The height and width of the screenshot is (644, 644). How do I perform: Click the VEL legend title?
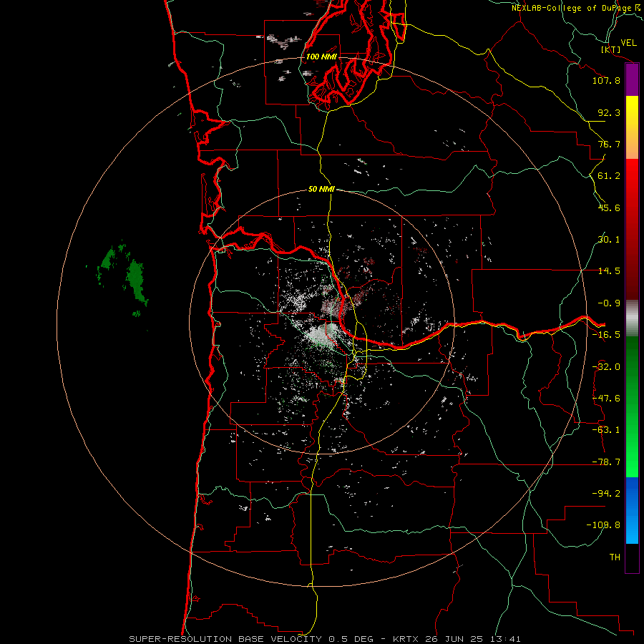click(x=629, y=43)
